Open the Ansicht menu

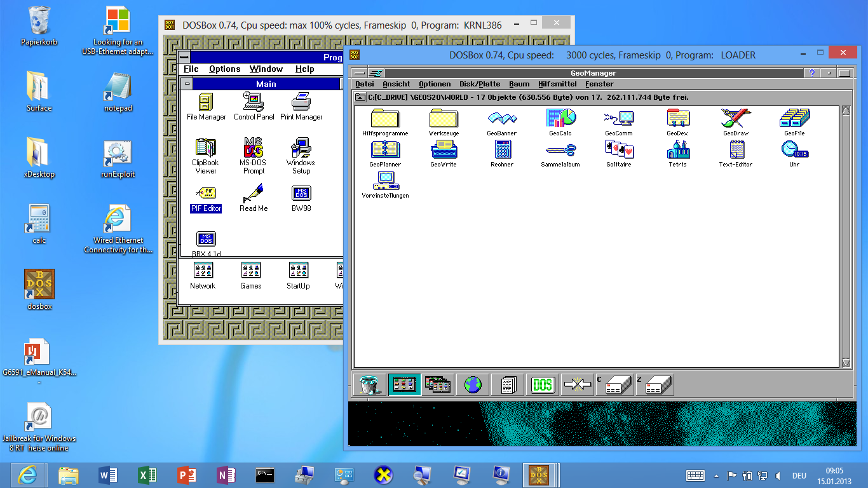pos(397,84)
